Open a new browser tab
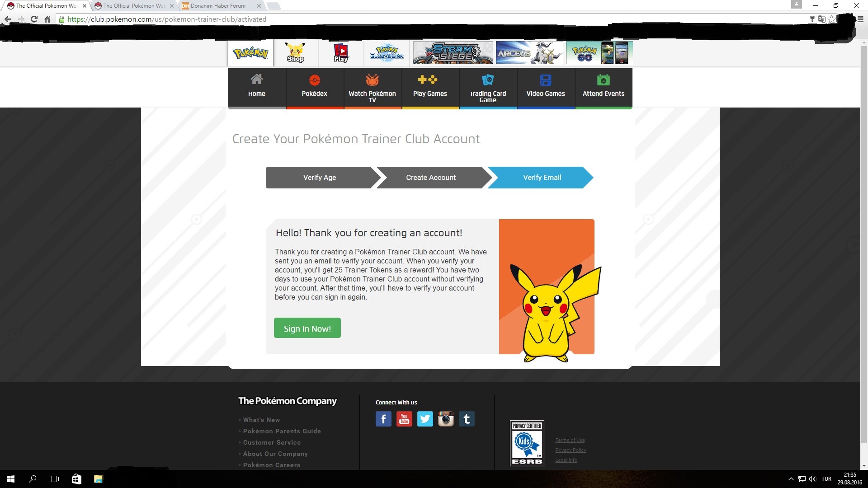Screen dimensions: 868x488 274,6
